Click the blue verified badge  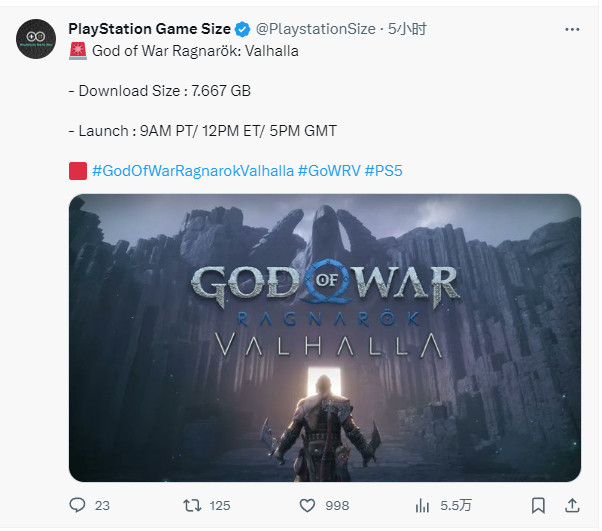[240, 28]
